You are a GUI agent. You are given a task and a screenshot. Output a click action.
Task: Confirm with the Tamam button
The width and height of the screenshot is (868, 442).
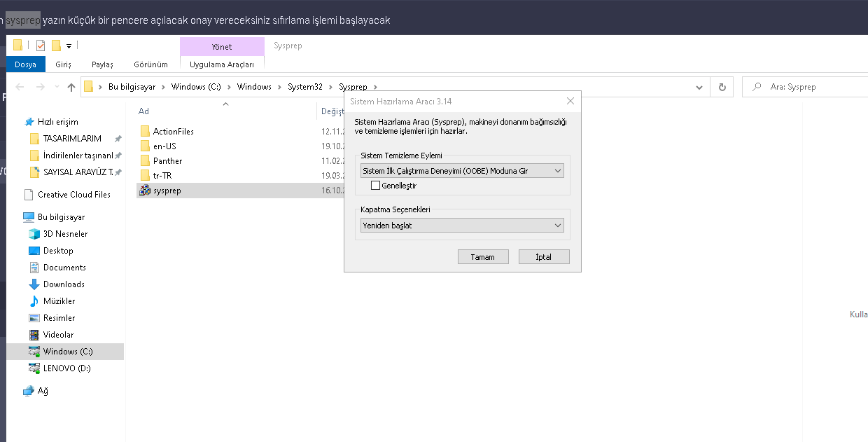(x=483, y=257)
